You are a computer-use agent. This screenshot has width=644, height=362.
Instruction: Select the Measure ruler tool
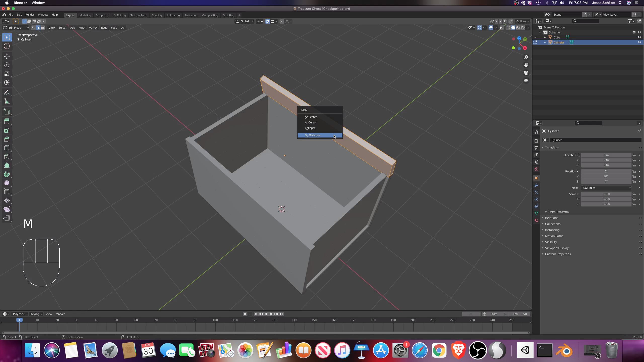coord(7,102)
